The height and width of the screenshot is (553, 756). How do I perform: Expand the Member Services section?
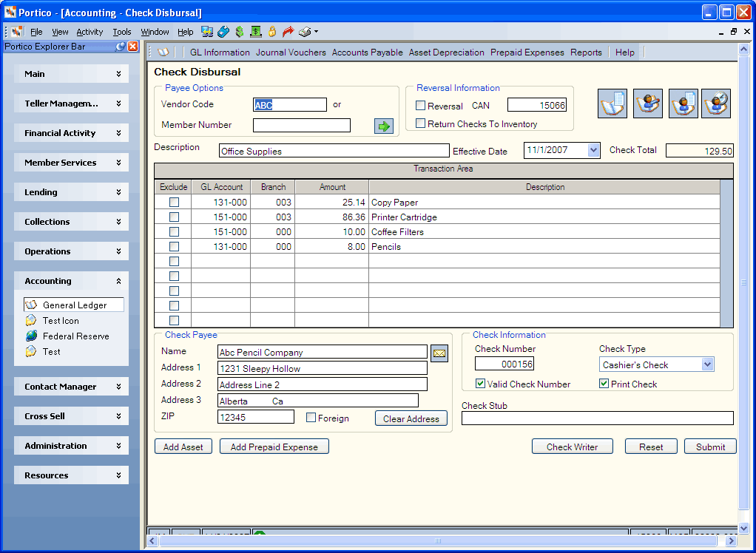[x=71, y=163]
